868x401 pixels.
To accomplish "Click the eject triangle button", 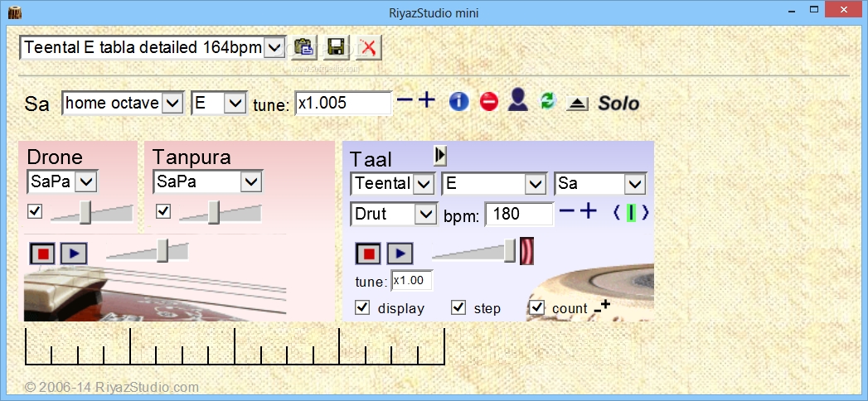I will [x=577, y=104].
